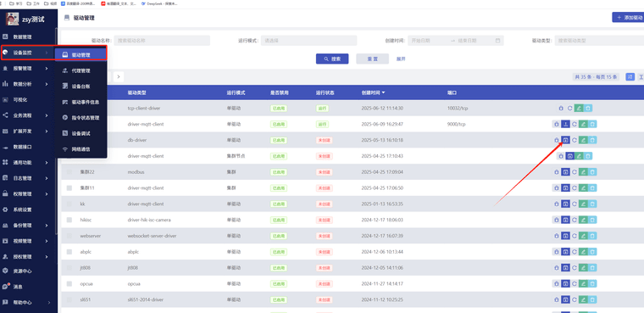Open 数据管理 in the sidebar
The image size is (644, 313).
tap(23, 37)
